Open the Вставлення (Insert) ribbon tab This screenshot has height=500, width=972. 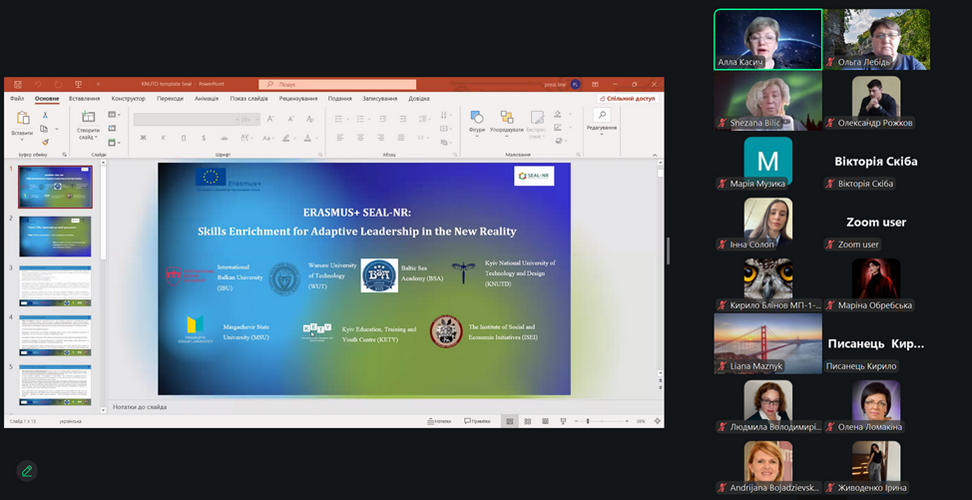[84, 98]
